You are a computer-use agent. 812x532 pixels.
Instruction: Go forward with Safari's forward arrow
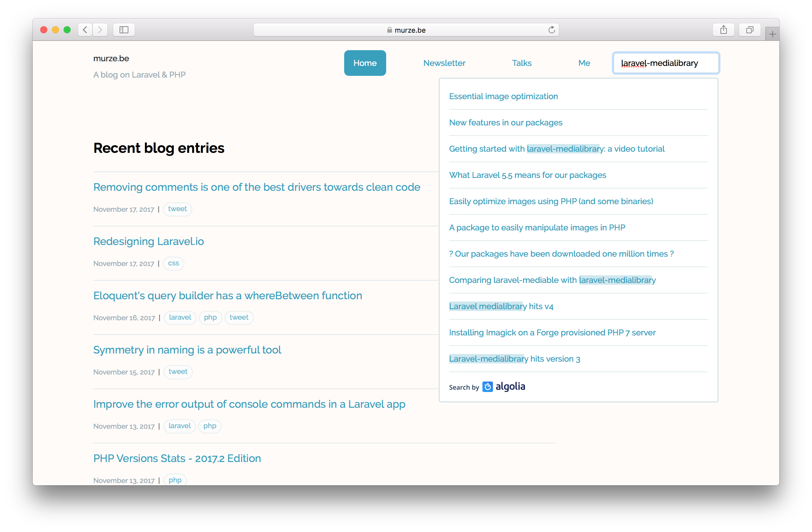[100, 30]
